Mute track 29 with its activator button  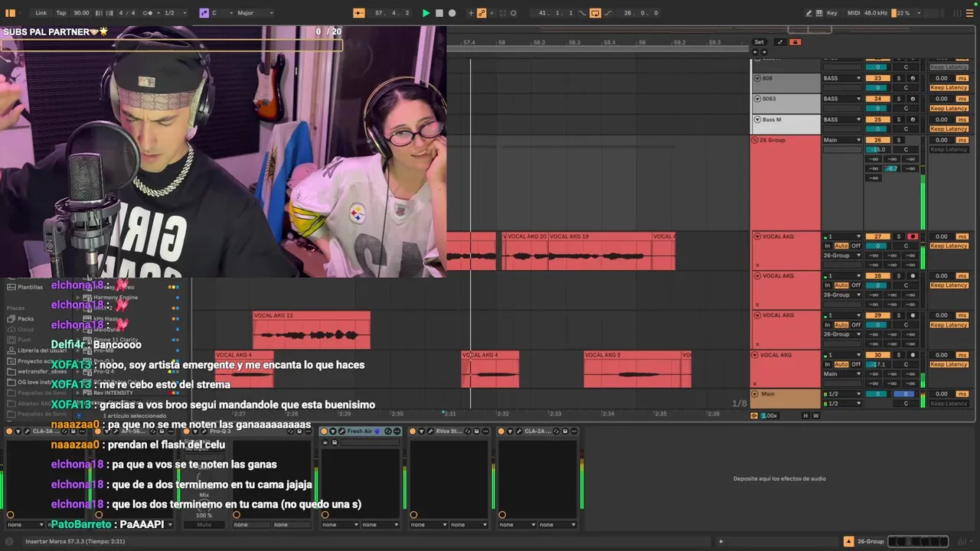(877, 315)
